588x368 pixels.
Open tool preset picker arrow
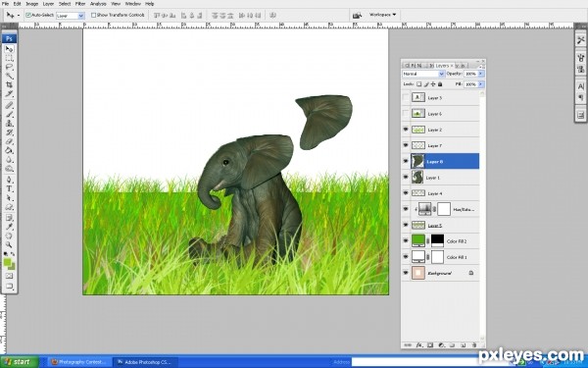pyautogui.click(x=19, y=16)
